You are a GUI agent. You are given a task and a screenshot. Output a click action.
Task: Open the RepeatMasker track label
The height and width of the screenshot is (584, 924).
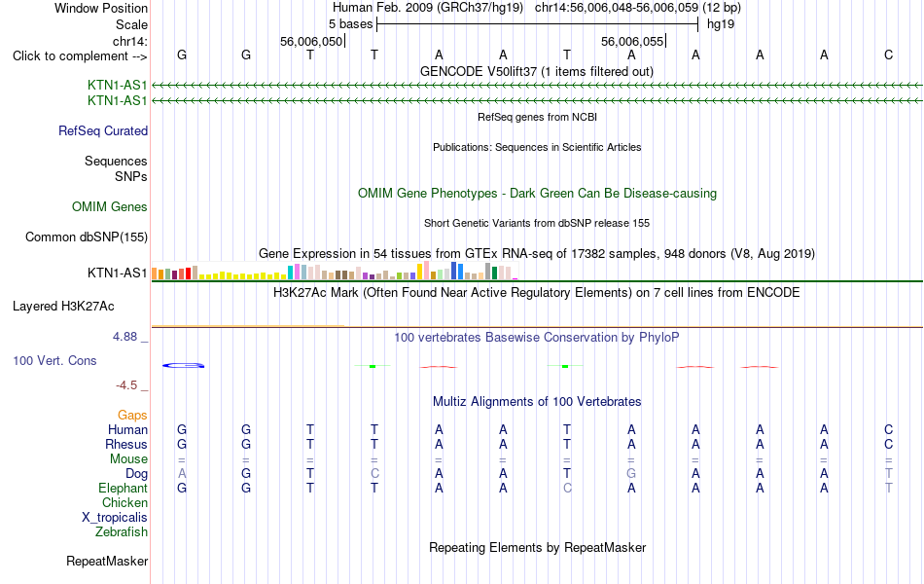107,561
